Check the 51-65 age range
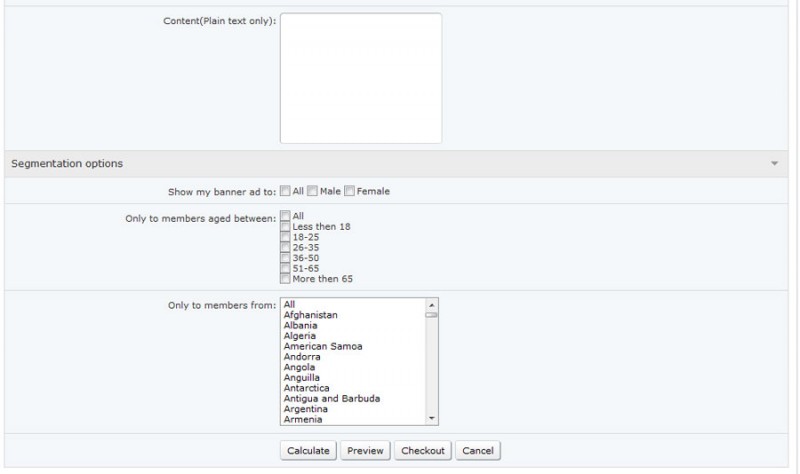This screenshot has width=800, height=474. (285, 268)
